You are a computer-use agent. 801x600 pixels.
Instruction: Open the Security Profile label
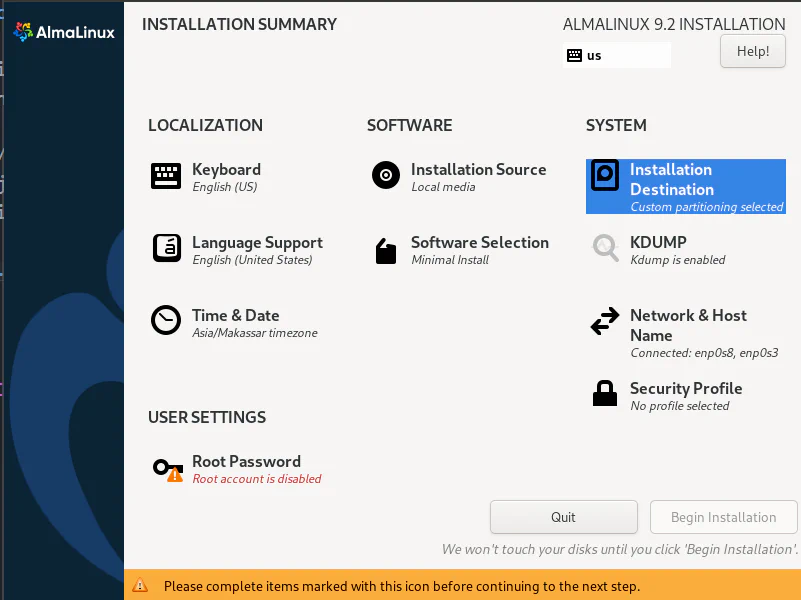click(686, 389)
